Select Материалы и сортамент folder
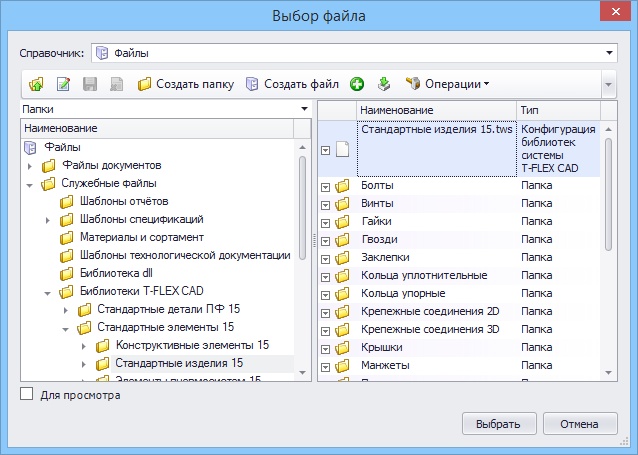This screenshot has width=638, height=455. [142, 237]
